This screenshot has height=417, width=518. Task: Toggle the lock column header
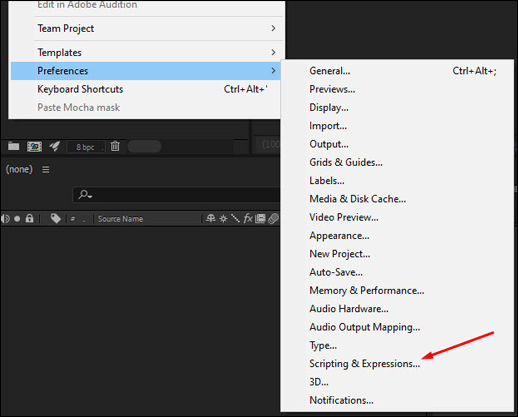coord(30,219)
